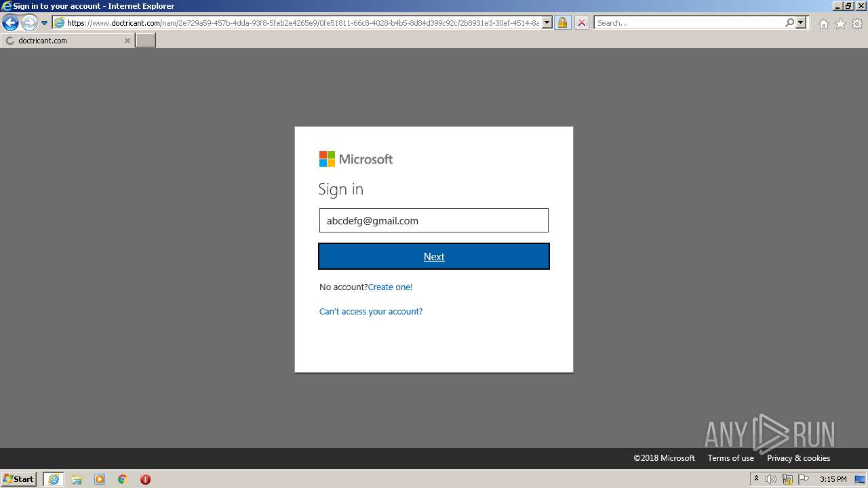Screen dimensions: 868x488
Task: Click the email field with abcdefg@gmail.com
Action: pos(434,220)
